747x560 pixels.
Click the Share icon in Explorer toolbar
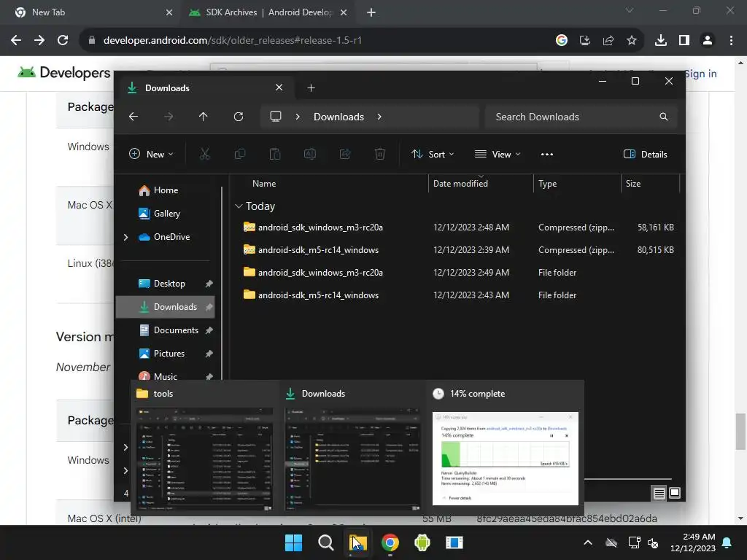pyautogui.click(x=345, y=154)
